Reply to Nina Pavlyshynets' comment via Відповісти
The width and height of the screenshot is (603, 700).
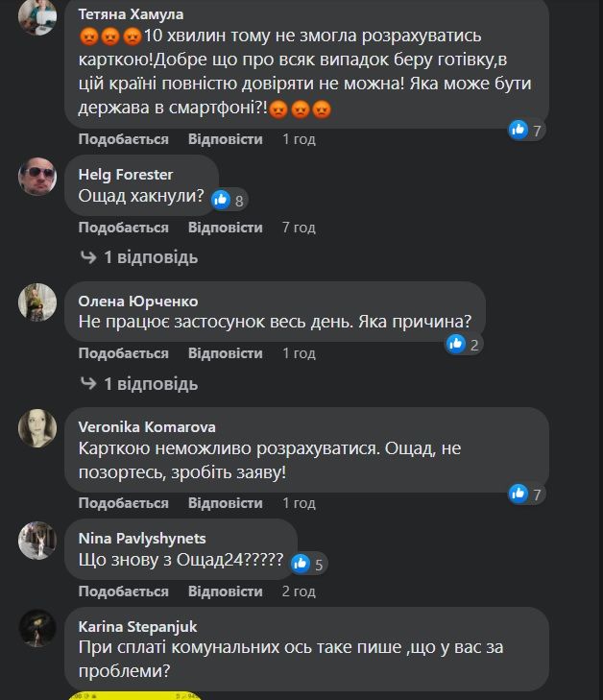pyautogui.click(x=225, y=591)
